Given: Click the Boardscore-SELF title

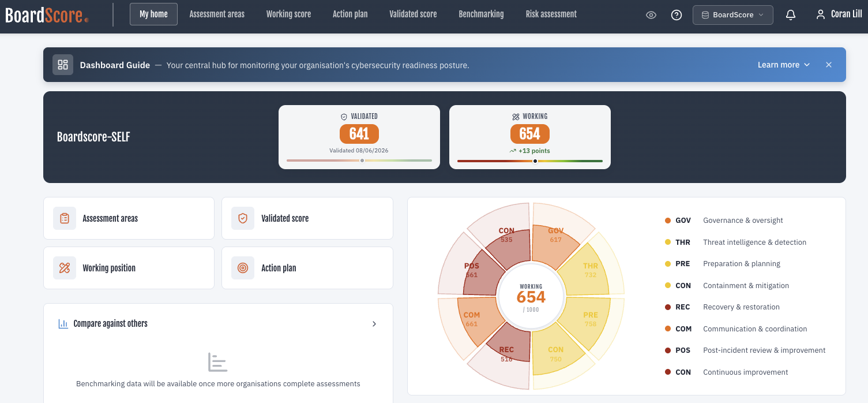Looking at the screenshot, I should [x=93, y=137].
